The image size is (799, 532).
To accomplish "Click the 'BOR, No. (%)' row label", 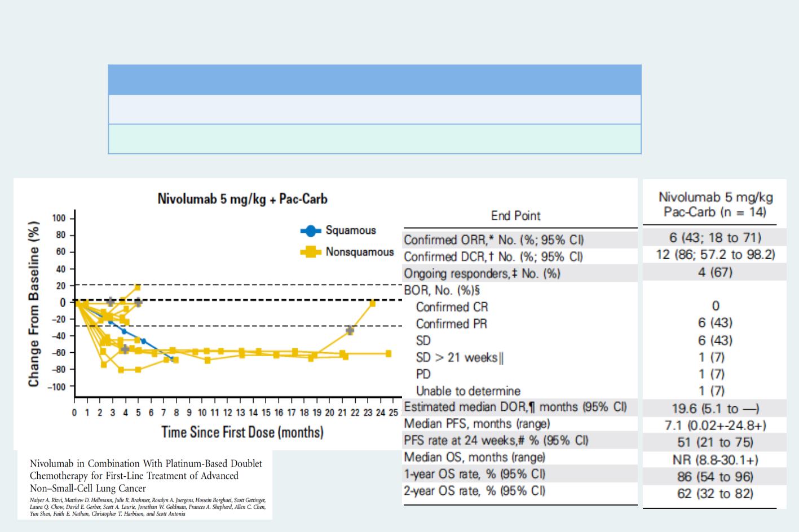I will coord(443,291).
